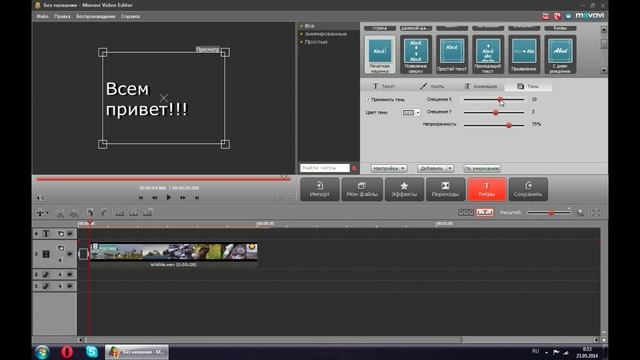Step forward one frame with the fast-forward icon
Screen dimensions: 640x360
(182, 198)
